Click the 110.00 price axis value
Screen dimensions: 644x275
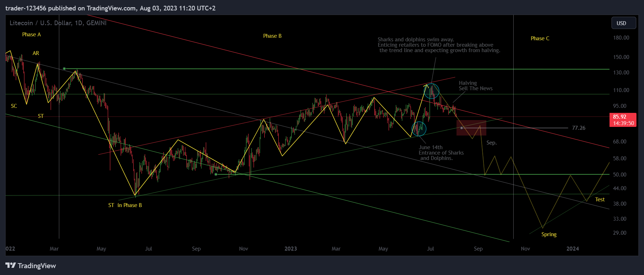click(621, 90)
